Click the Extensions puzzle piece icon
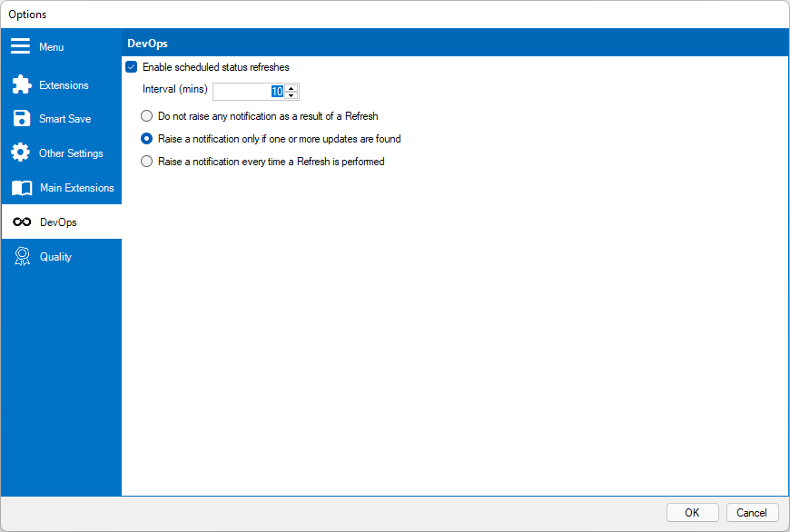Image resolution: width=790 pixels, height=532 pixels. click(x=21, y=85)
